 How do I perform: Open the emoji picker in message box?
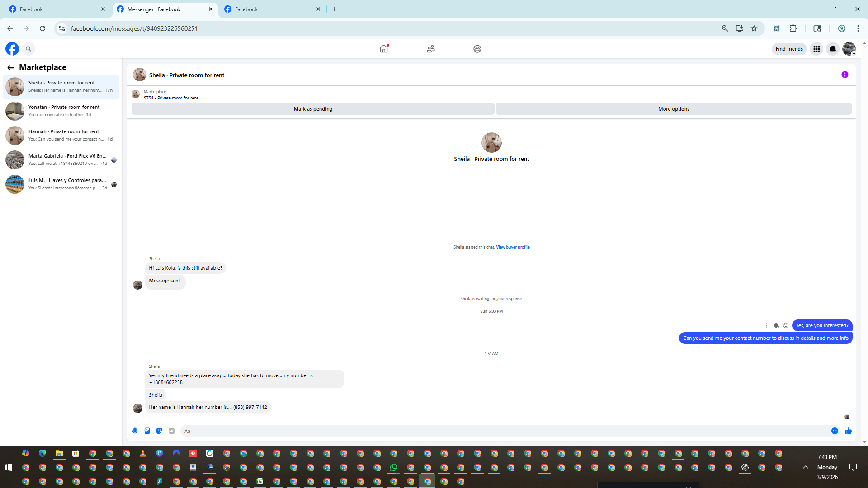tap(835, 431)
